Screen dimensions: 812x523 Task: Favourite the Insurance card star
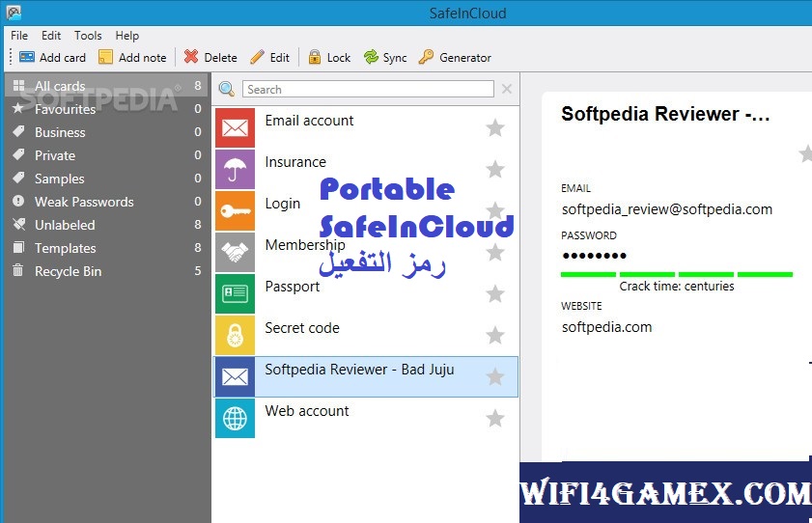tap(495, 169)
